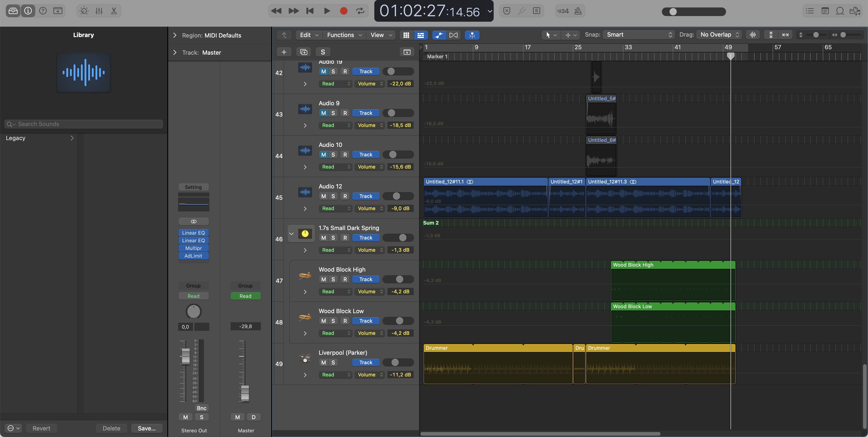Open the Mixer from control bar
The height and width of the screenshot is (437, 868).
point(99,11)
